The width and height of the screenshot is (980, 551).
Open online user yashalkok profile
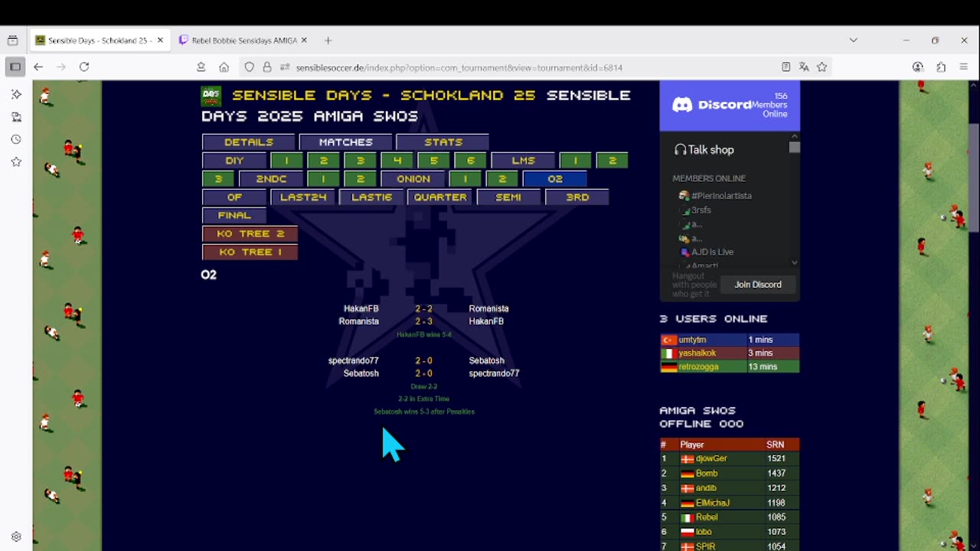pyautogui.click(x=697, y=354)
